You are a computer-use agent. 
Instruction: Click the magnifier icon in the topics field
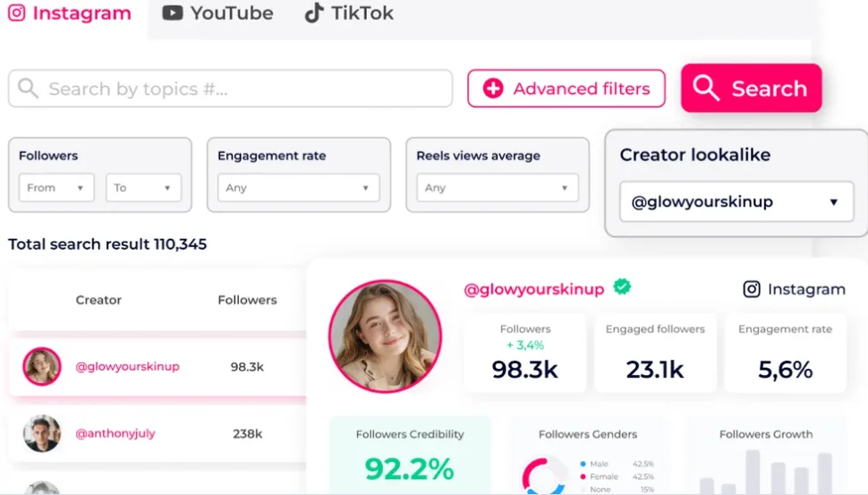point(28,88)
